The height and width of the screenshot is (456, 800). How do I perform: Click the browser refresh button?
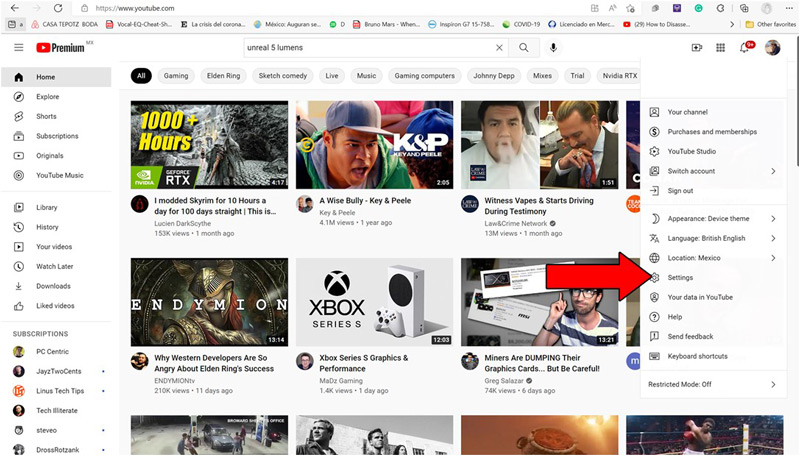tap(58, 8)
